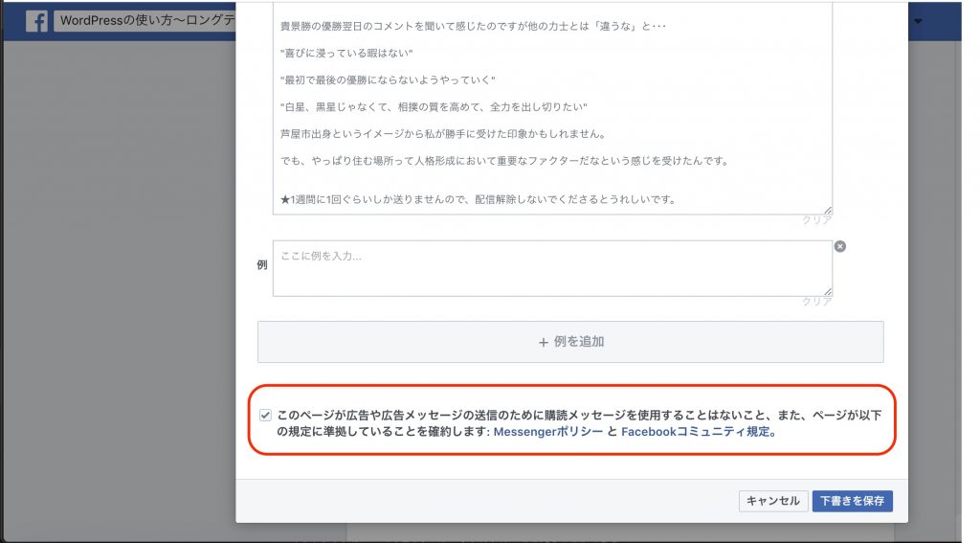Click the line starting 白星、黒星じゃなくて
Image resolution: width=980 pixels, height=543 pixels.
click(x=434, y=107)
